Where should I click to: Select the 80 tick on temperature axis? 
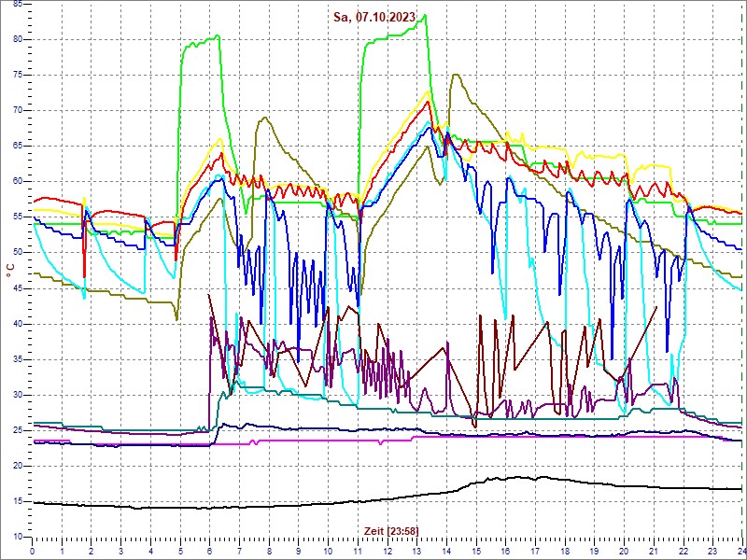coord(18,39)
